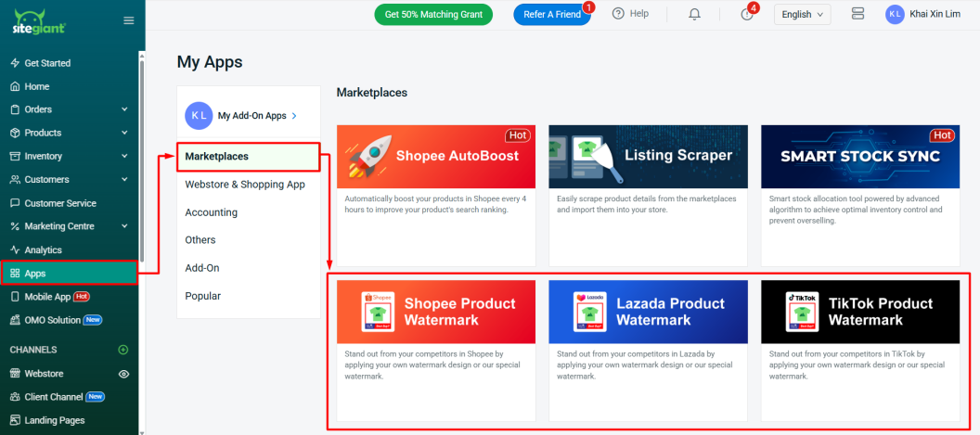Click the Landing Pages icon

point(16,421)
